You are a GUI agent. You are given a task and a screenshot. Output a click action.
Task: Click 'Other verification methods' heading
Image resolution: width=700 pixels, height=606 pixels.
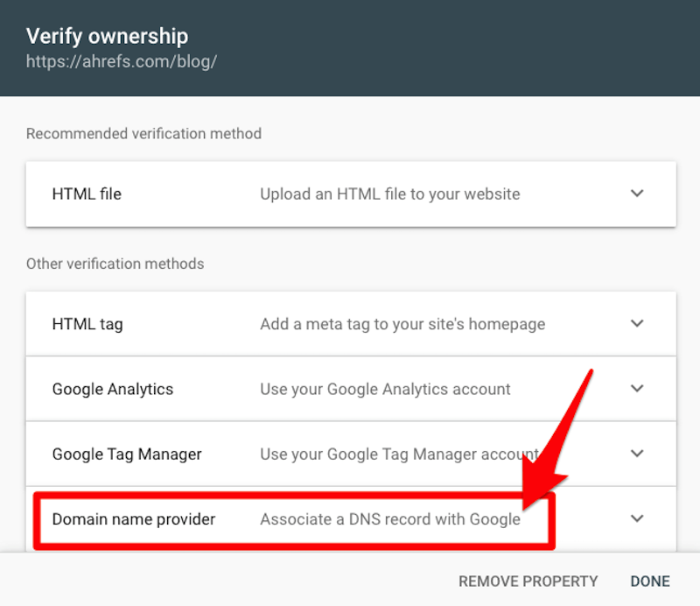click(x=115, y=264)
